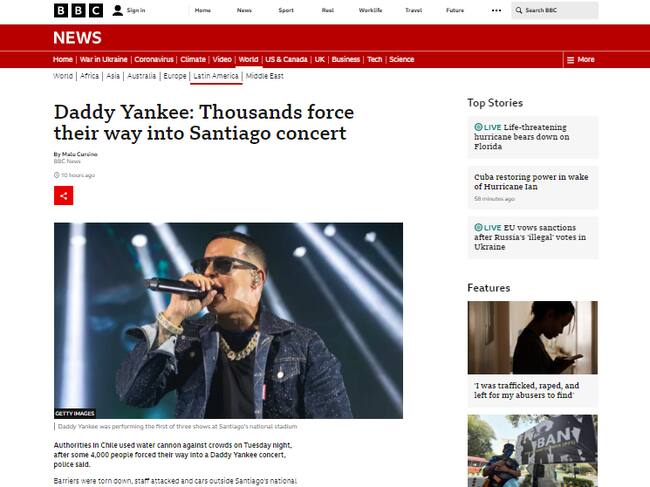The height and width of the screenshot is (487, 650).
Task: Click the LIVE icon on hurricane story
Action: coord(478,127)
